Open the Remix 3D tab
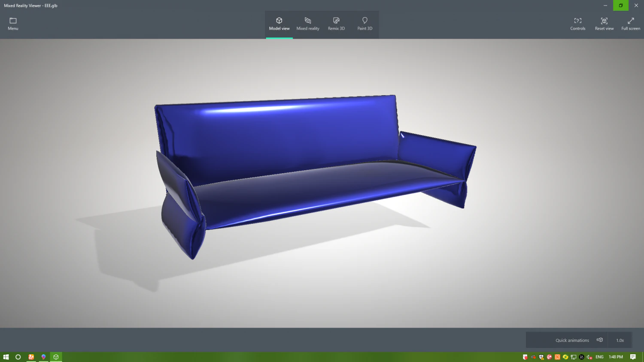 click(x=336, y=24)
